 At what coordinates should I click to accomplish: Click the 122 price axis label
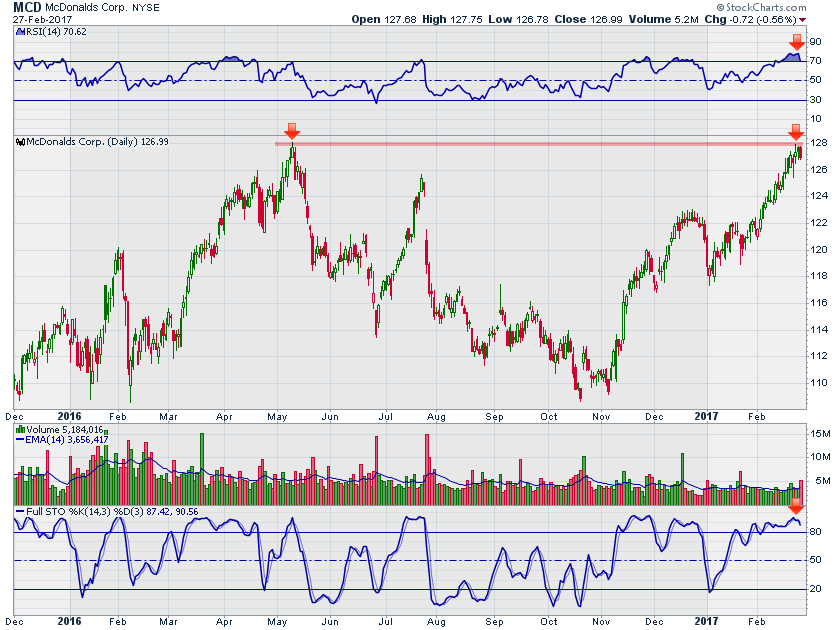click(819, 223)
